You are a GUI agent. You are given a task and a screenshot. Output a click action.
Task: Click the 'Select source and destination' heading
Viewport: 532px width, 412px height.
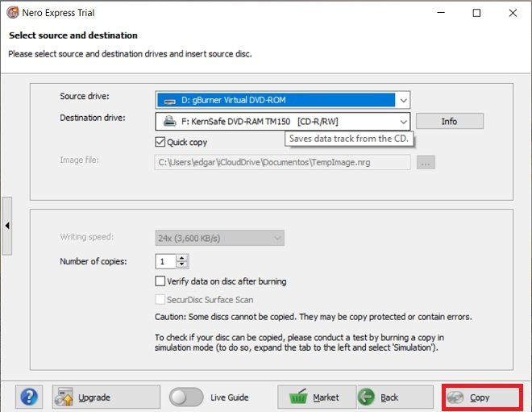73,35
